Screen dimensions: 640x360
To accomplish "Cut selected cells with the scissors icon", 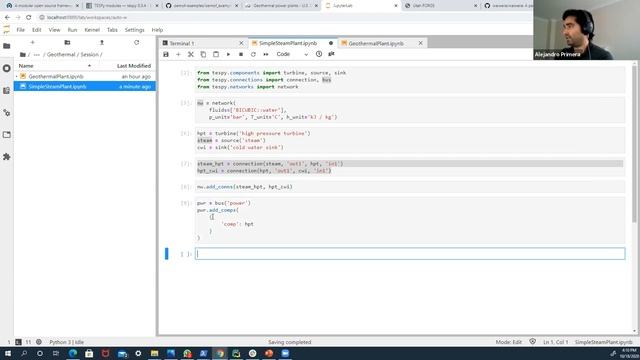I will [x=191, y=54].
